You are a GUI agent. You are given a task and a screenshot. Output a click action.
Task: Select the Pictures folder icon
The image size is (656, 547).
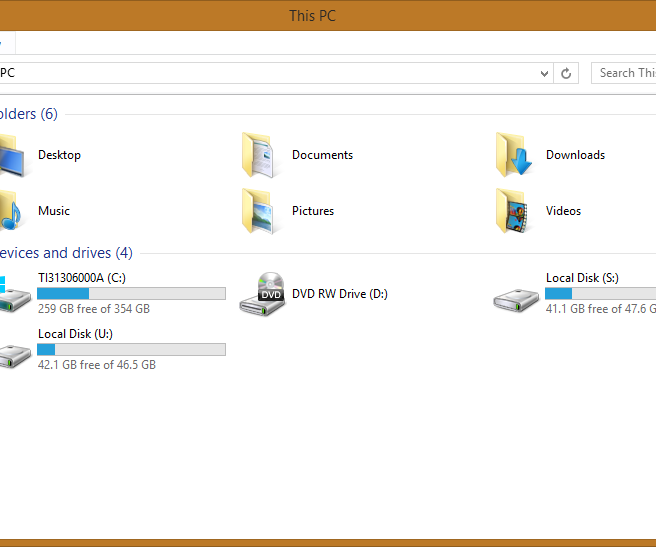tap(258, 211)
